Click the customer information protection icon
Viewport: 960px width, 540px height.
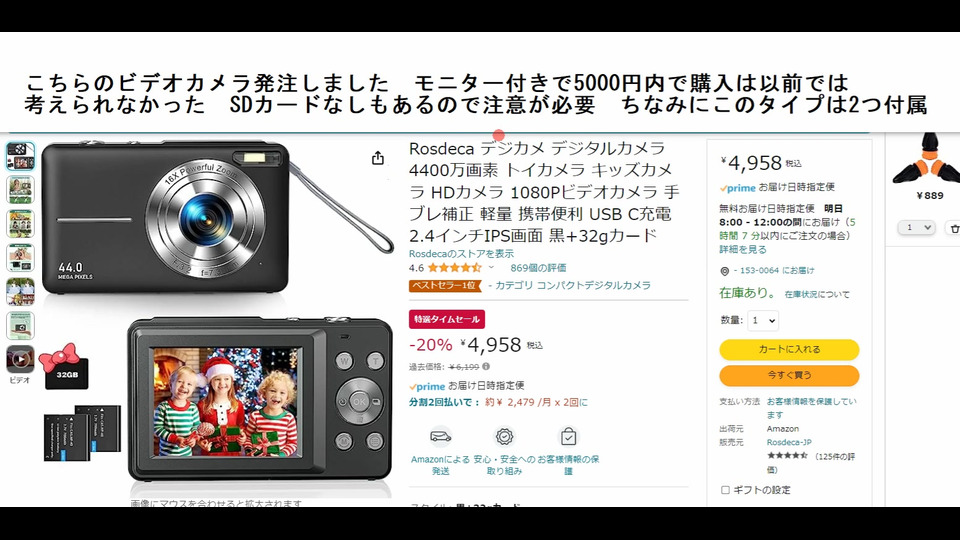(x=568, y=437)
